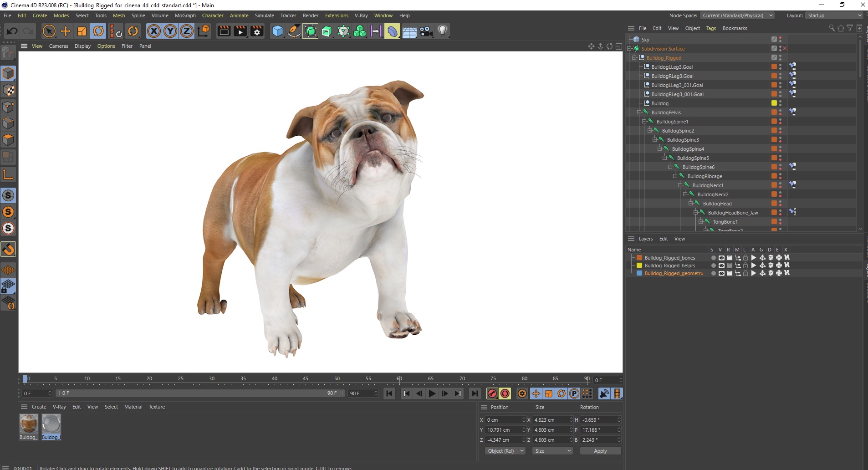Open the Character menu
Screen dimensions: 868x470
pyautogui.click(x=213, y=15)
